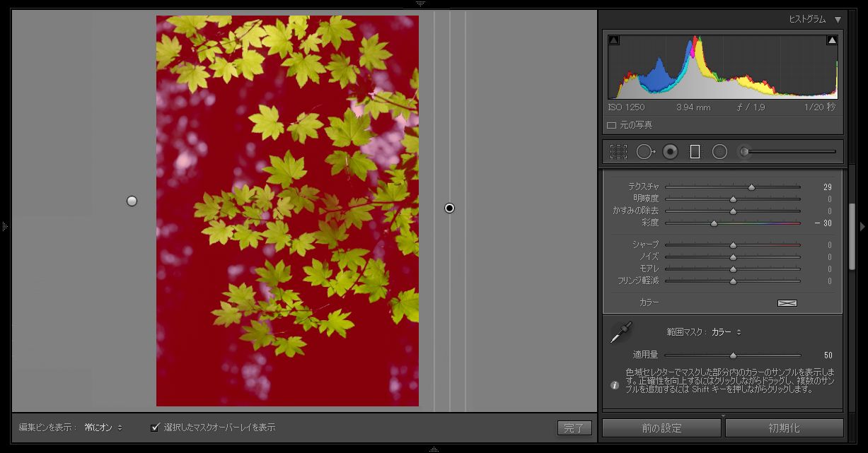
Task: Select the Radial Filter tool icon
Action: [719, 151]
